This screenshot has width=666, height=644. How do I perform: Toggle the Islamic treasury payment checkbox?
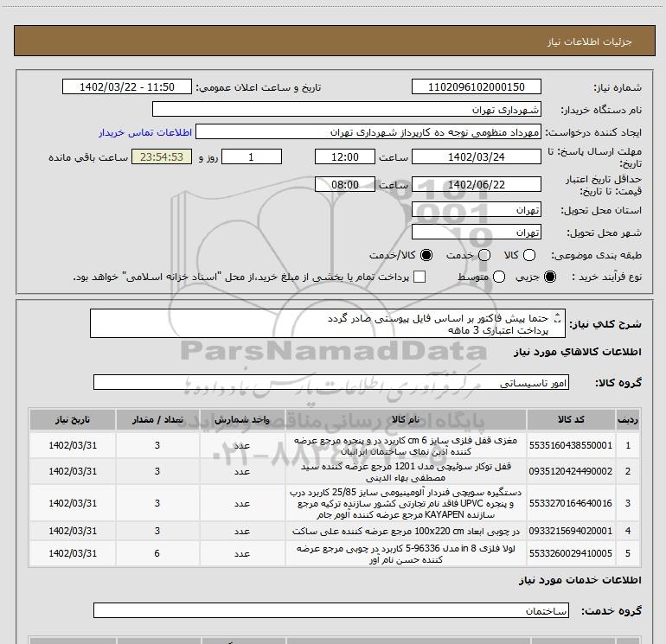coord(419,277)
